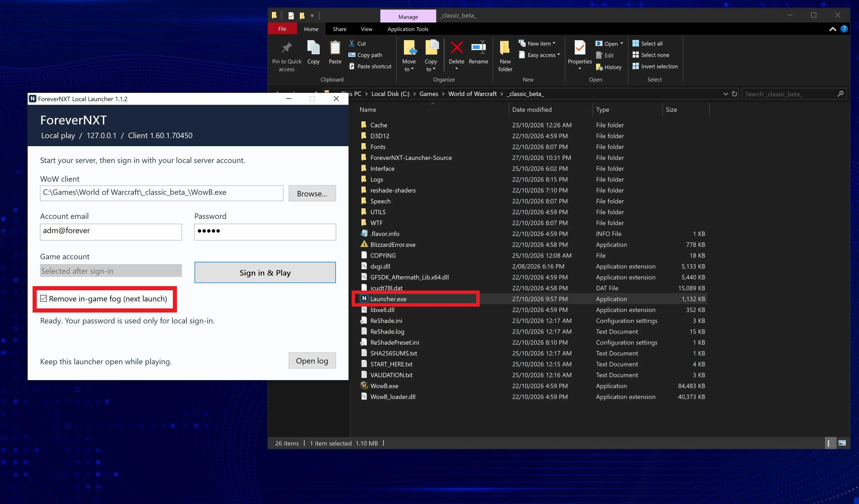Open Explorer help question mark icon
The image size is (859, 504).
tap(844, 29)
